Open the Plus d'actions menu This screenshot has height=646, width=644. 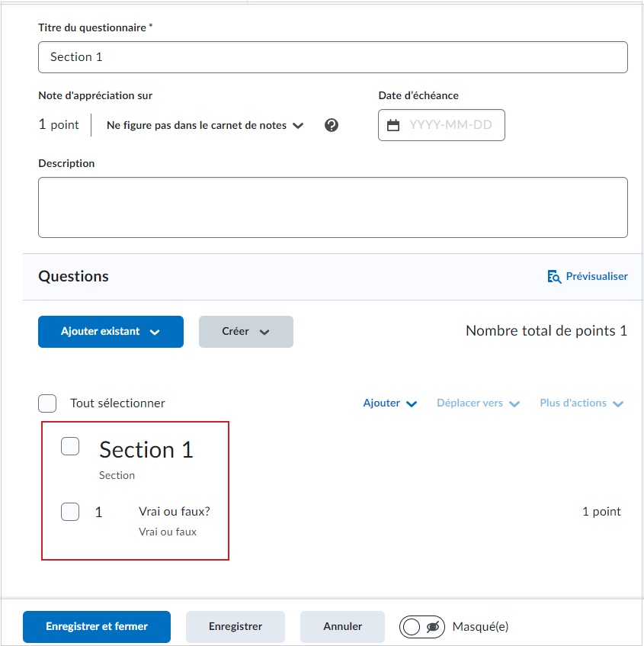[x=582, y=403]
